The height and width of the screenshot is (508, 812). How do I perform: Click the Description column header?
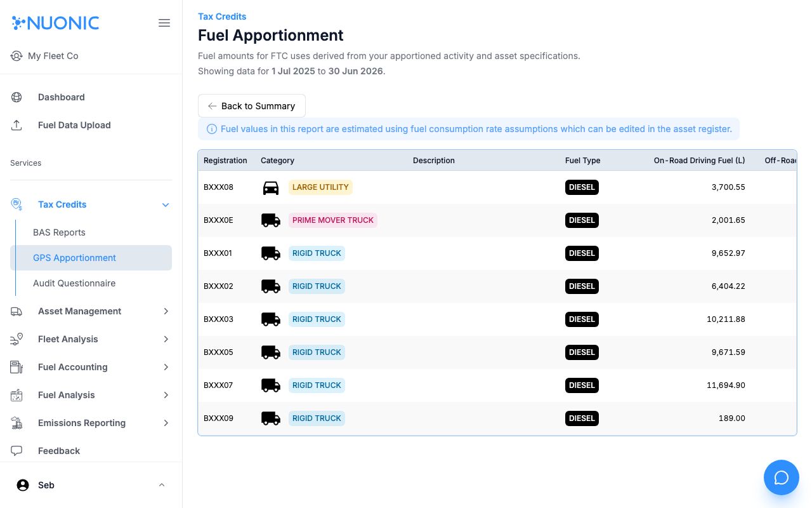pyautogui.click(x=434, y=161)
